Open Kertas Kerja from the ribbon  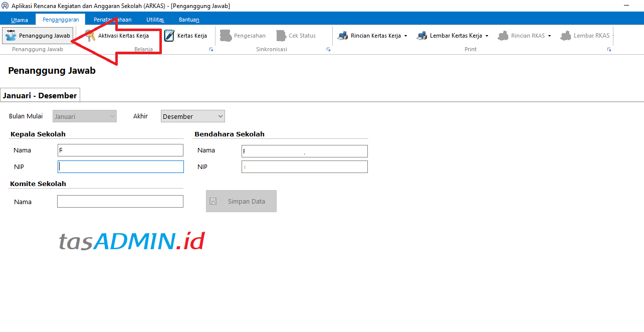[168, 35]
